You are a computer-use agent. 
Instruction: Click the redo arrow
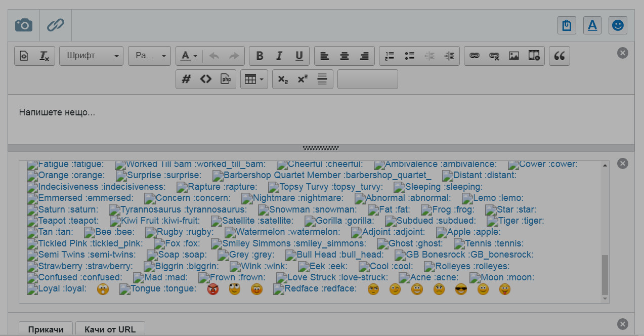point(234,56)
